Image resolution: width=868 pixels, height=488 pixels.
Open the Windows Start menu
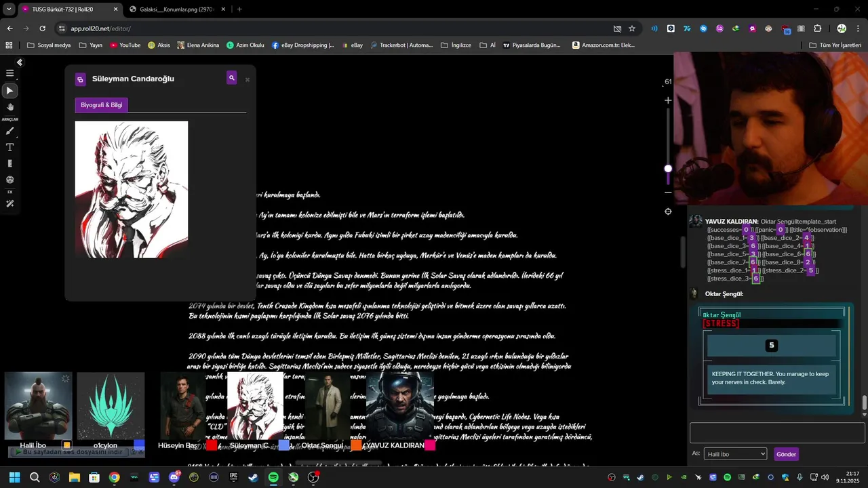(x=15, y=477)
